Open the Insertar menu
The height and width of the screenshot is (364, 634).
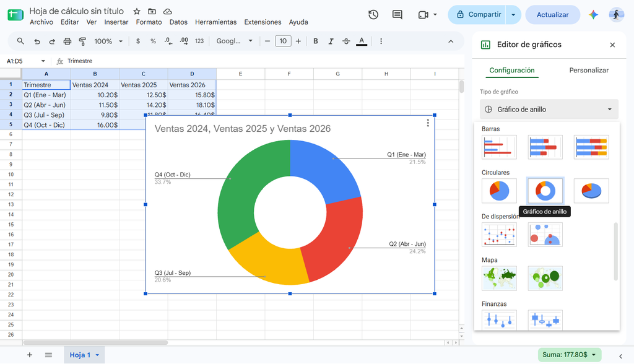(x=116, y=22)
